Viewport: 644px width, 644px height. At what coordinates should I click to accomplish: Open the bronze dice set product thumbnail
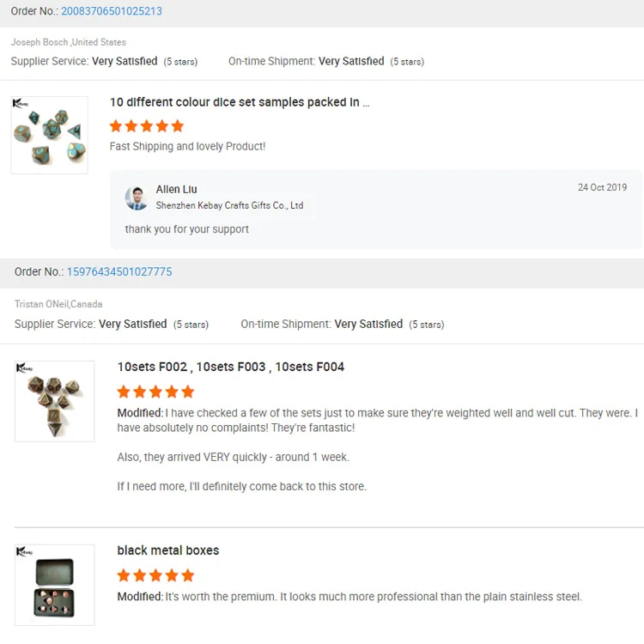(55, 401)
